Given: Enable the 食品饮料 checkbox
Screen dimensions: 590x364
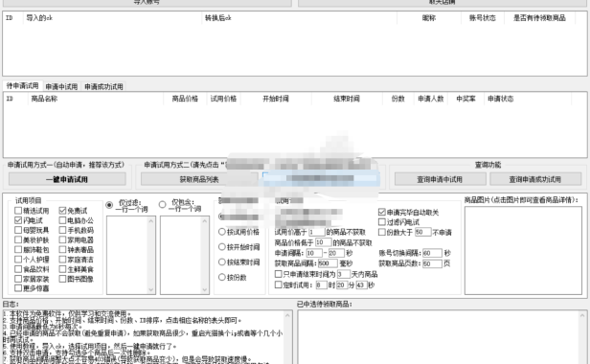Looking at the screenshot, I should pyautogui.click(x=18, y=269).
